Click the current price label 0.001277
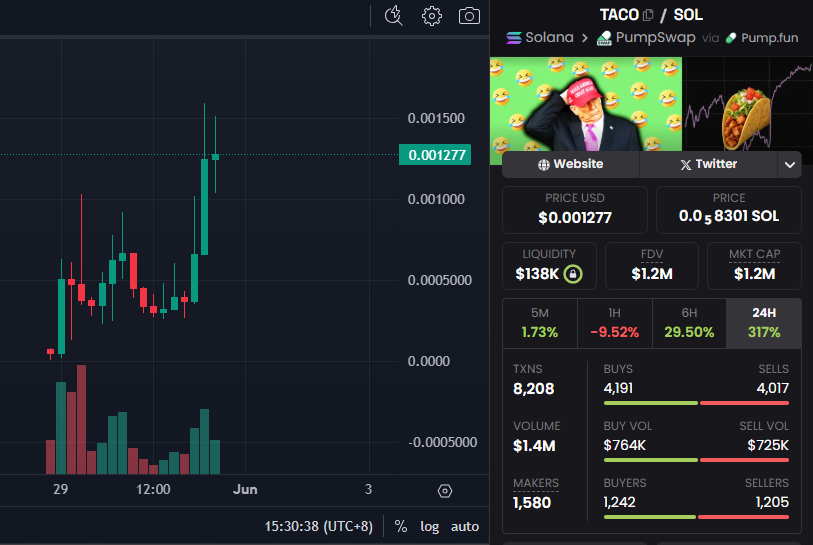Screen dimensions: 813x545 coord(435,155)
